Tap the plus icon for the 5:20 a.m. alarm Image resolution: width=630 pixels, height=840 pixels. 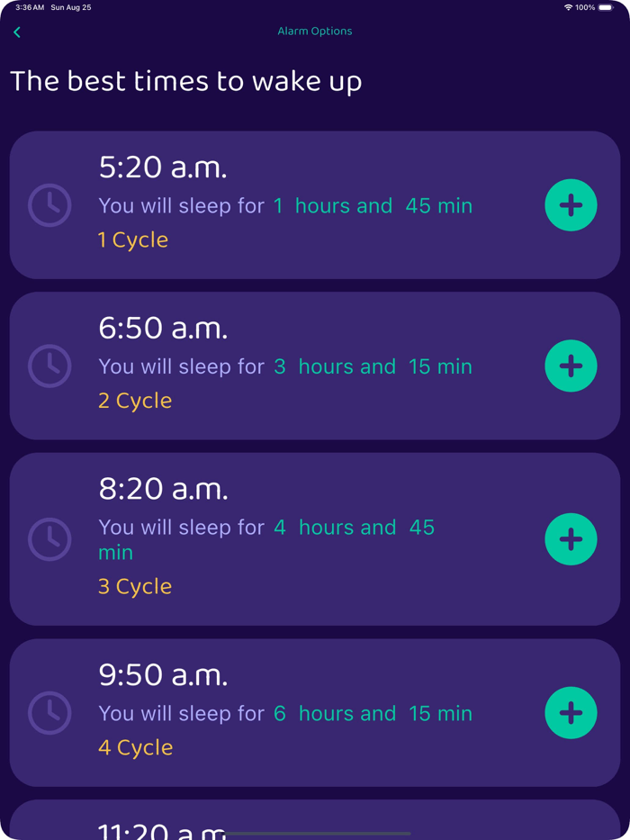571,205
